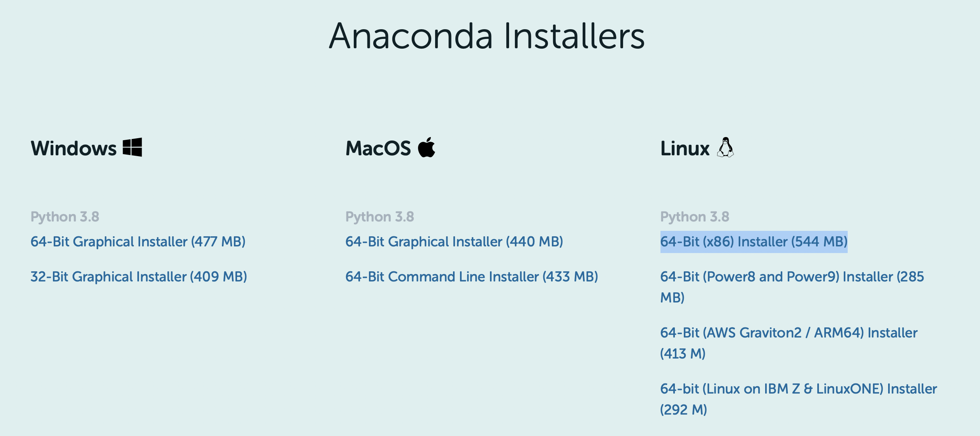Click "(292 M)" text of the IBM Z installer
The height and width of the screenshot is (436, 980).
(683, 410)
